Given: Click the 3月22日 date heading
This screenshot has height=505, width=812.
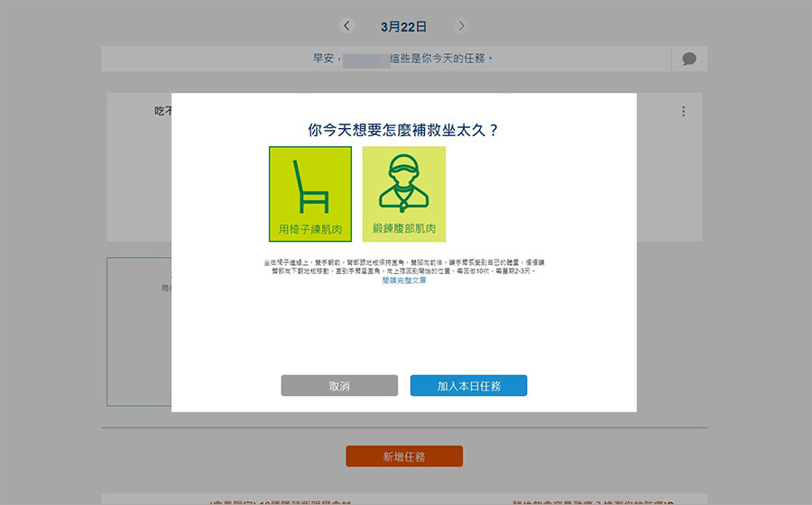Looking at the screenshot, I should click(404, 27).
